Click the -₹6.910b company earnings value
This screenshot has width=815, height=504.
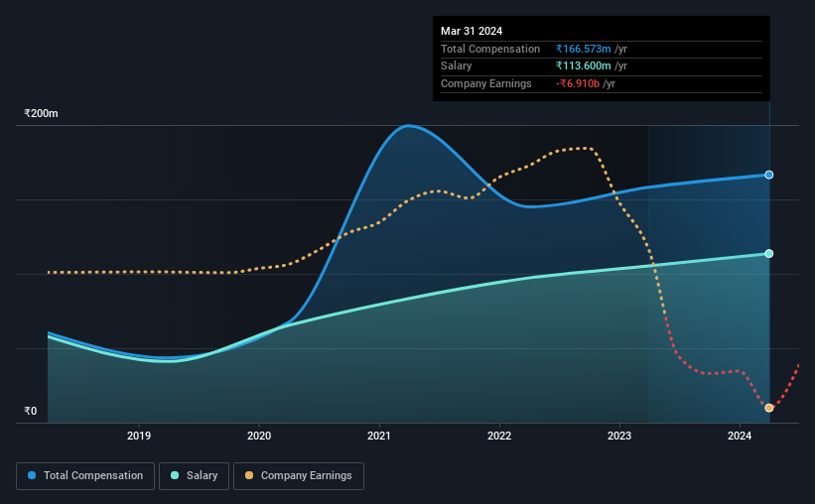tap(578, 83)
